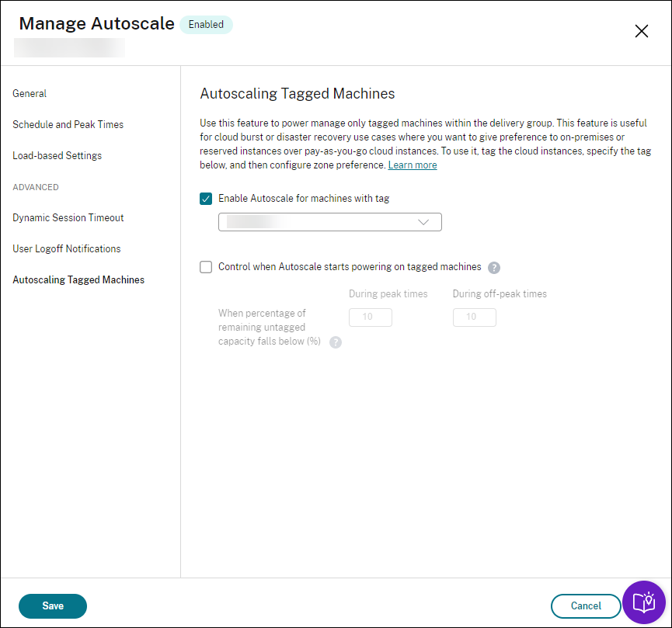Expand the machine tag combo box

[329, 222]
